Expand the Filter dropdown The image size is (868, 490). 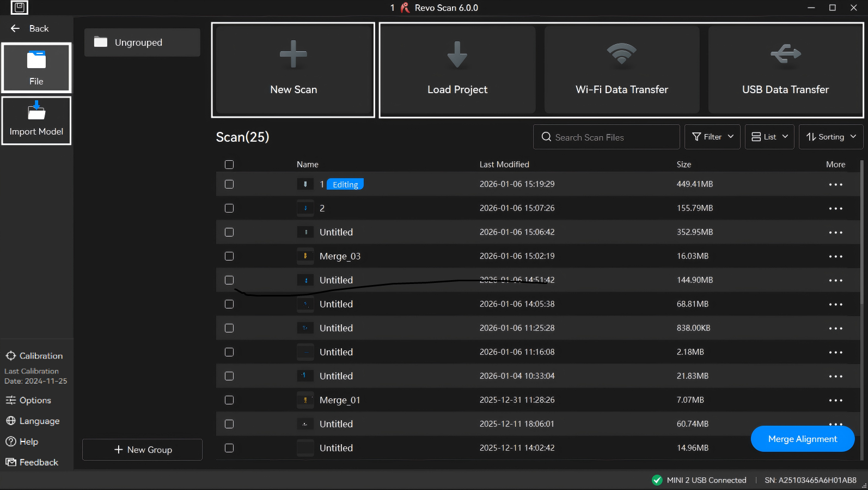click(x=712, y=137)
